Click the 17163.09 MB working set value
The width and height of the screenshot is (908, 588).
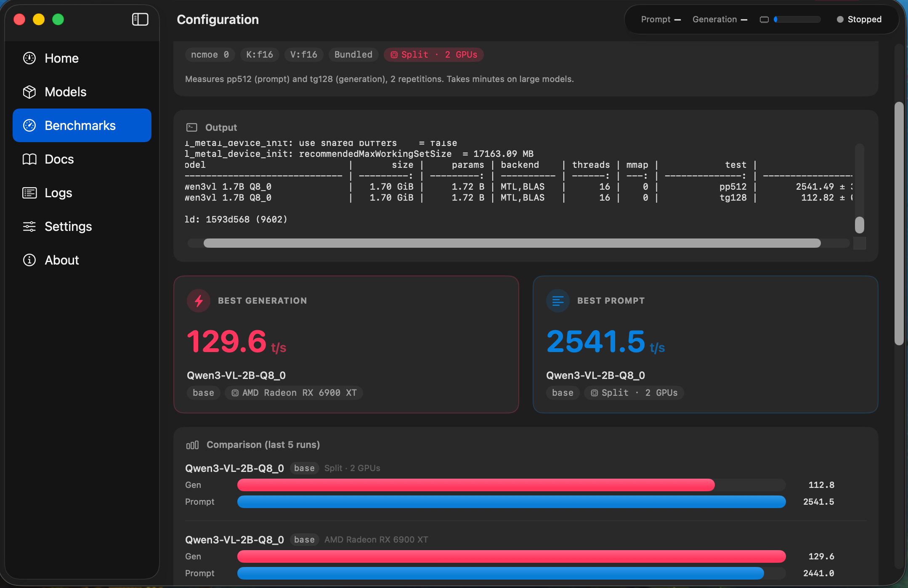[x=504, y=154]
